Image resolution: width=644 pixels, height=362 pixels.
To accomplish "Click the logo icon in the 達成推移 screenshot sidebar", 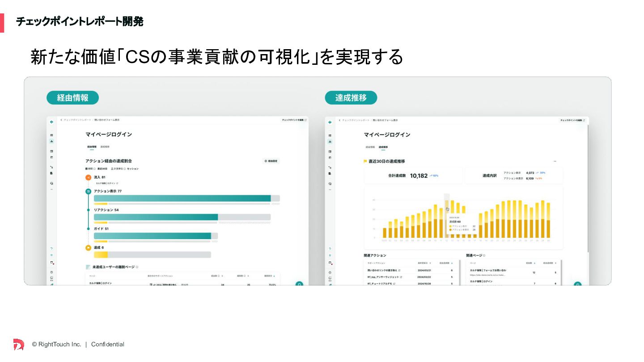I will (330, 122).
